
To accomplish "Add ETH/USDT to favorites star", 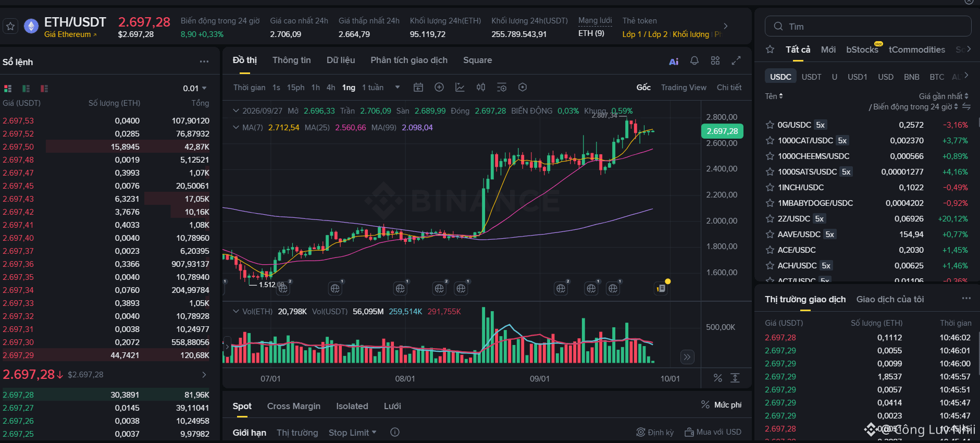I will pos(10,26).
